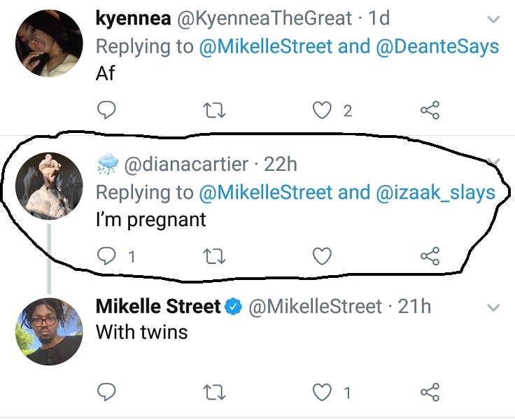Share the "I'm pregnant" tweet
The image size is (515, 420).
click(x=430, y=257)
